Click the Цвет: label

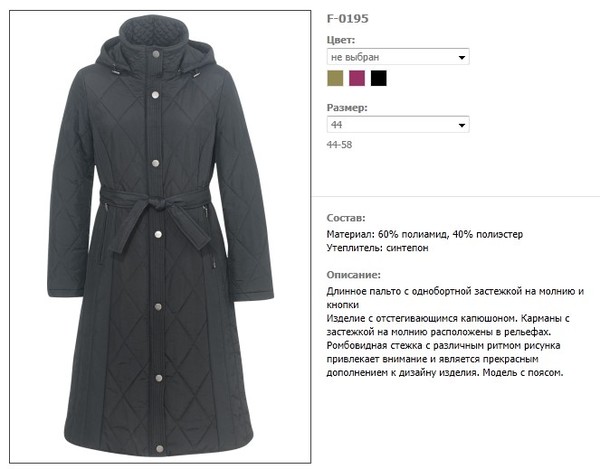[x=341, y=40]
